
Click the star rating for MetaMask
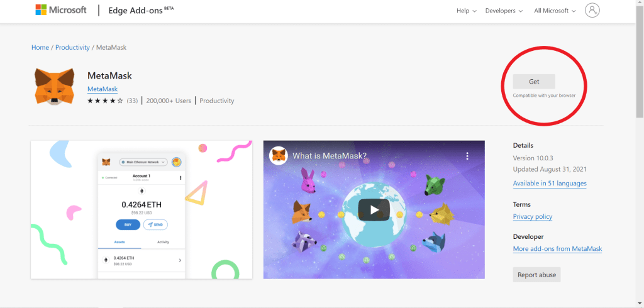pyautogui.click(x=105, y=101)
